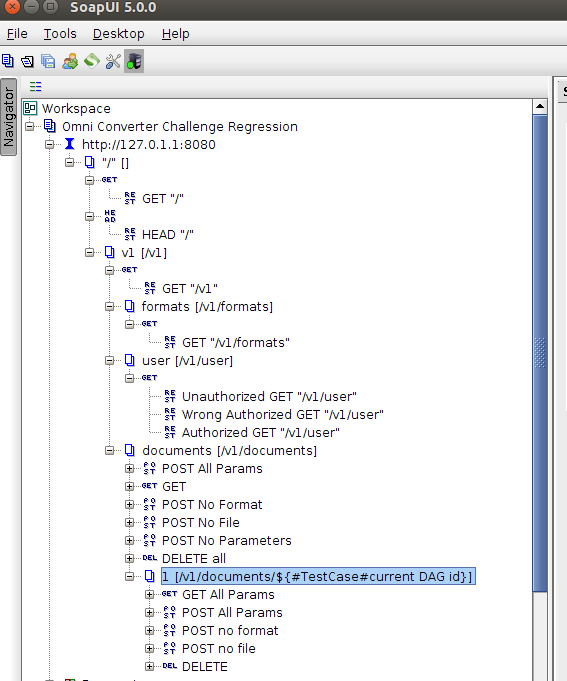Open the Help menu

(175, 34)
